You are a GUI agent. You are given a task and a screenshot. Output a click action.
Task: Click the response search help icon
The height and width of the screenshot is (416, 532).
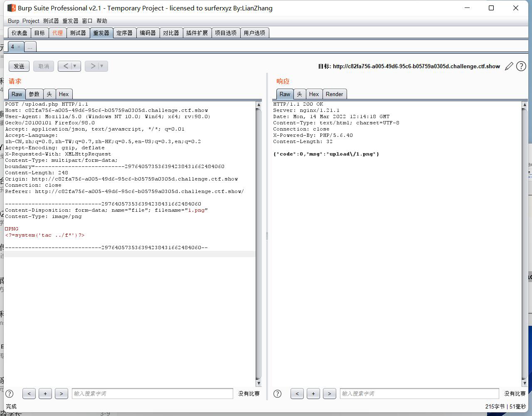pos(278,394)
